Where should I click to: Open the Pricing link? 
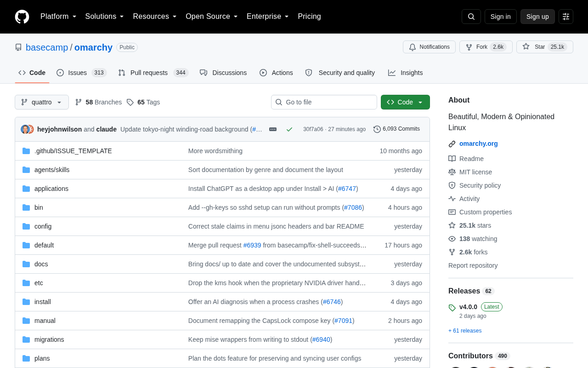click(310, 17)
